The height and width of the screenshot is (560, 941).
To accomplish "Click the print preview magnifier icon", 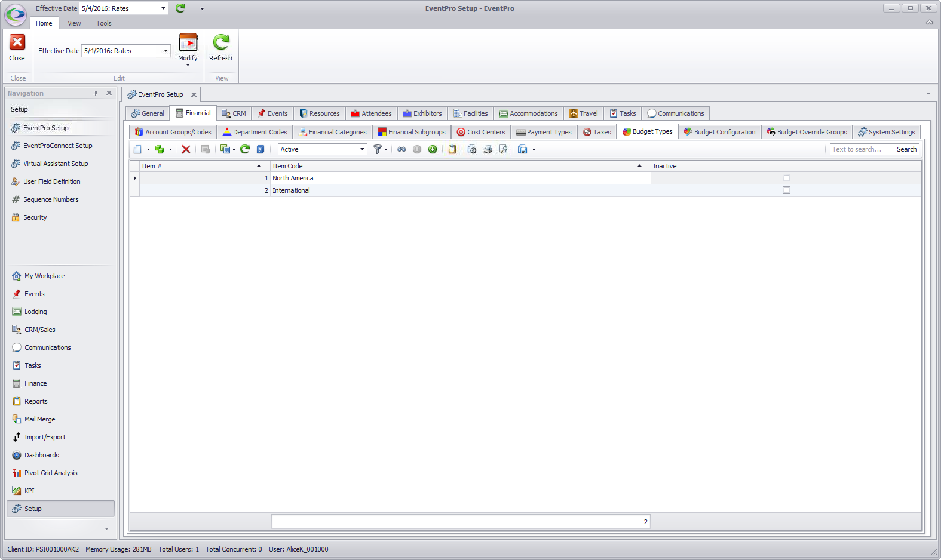I will point(504,149).
